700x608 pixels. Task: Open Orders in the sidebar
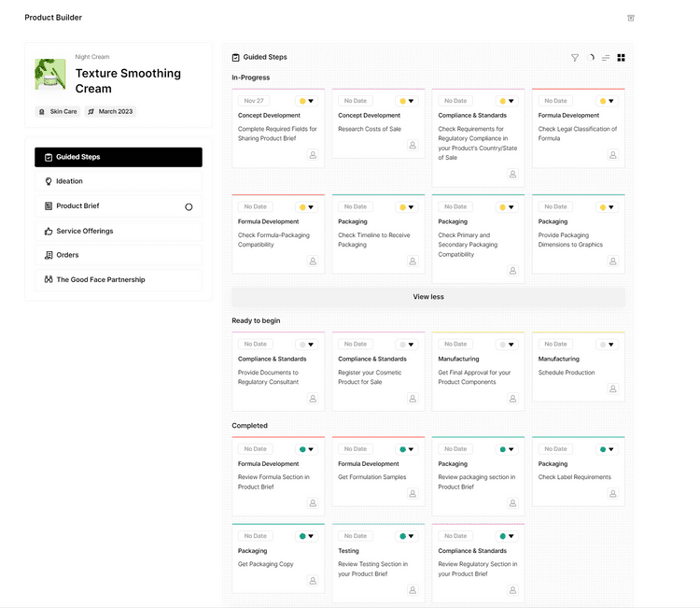click(x=119, y=255)
